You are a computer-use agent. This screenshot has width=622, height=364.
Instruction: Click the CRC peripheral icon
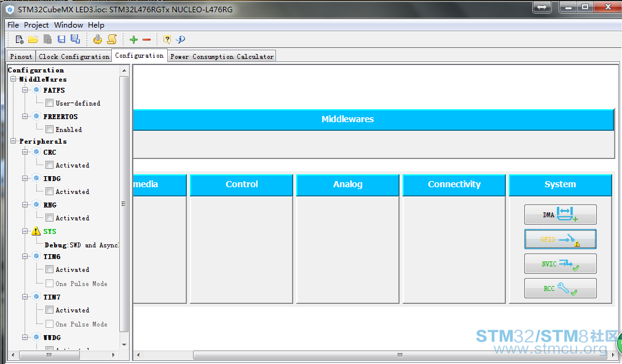pyautogui.click(x=36, y=152)
